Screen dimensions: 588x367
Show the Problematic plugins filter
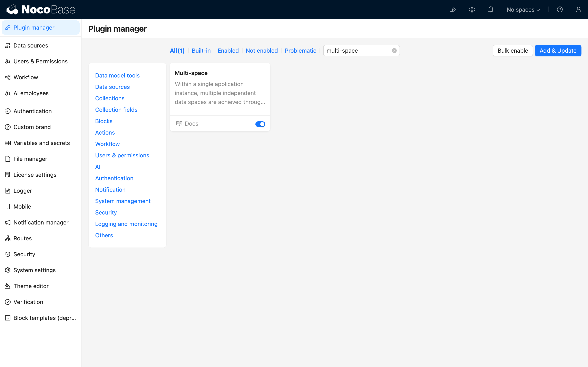point(300,51)
